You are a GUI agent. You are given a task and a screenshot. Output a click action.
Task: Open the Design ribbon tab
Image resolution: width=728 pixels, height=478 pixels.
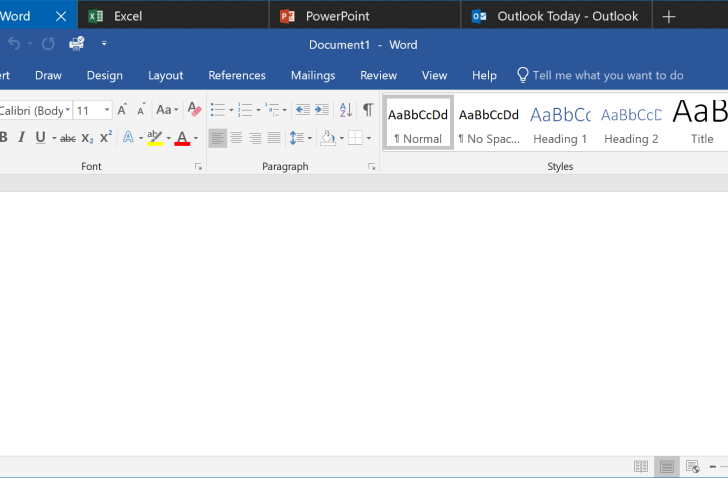(104, 75)
